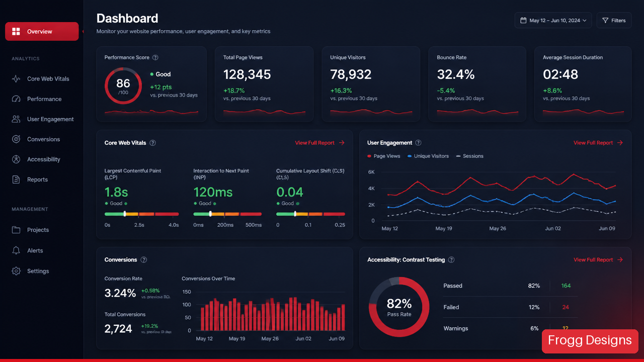The width and height of the screenshot is (644, 362).
Task: Click the Bounce Rate value 32.4%
Action: click(456, 75)
